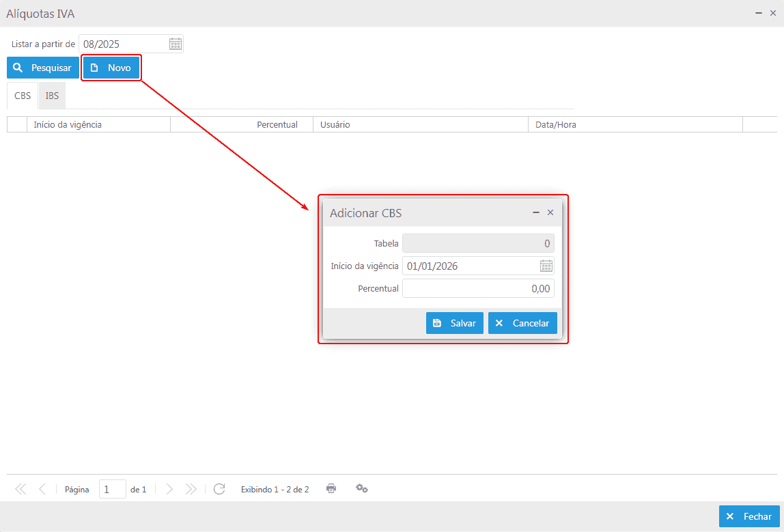Select the CBS tab
Viewport: 784px width, 532px height.
(x=23, y=96)
